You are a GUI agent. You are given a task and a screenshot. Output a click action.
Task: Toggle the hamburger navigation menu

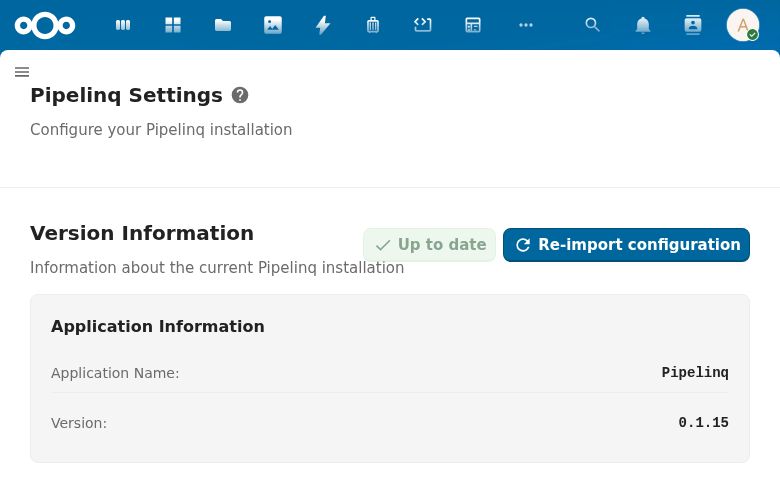coord(22,72)
